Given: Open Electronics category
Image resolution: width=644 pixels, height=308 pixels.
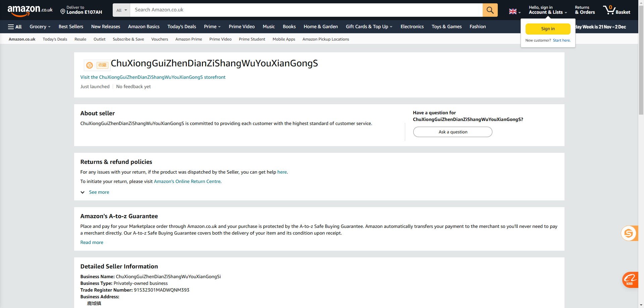Looking at the screenshot, I should pyautogui.click(x=412, y=27).
